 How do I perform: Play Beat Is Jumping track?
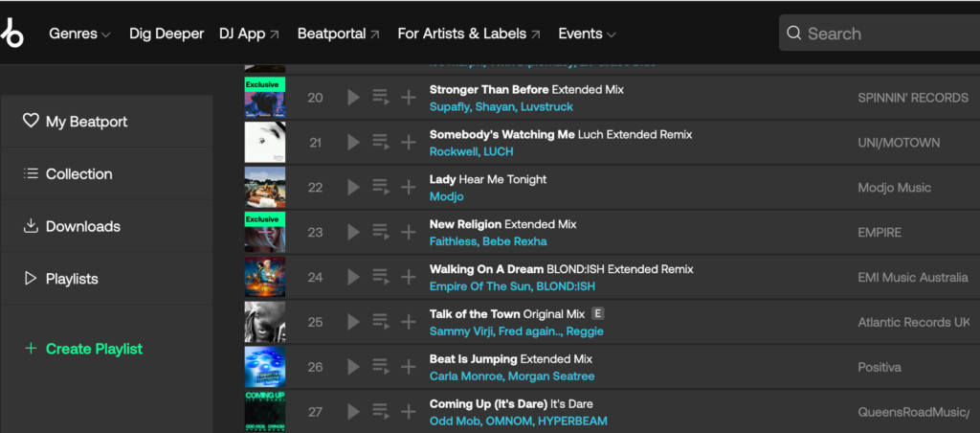click(x=353, y=367)
